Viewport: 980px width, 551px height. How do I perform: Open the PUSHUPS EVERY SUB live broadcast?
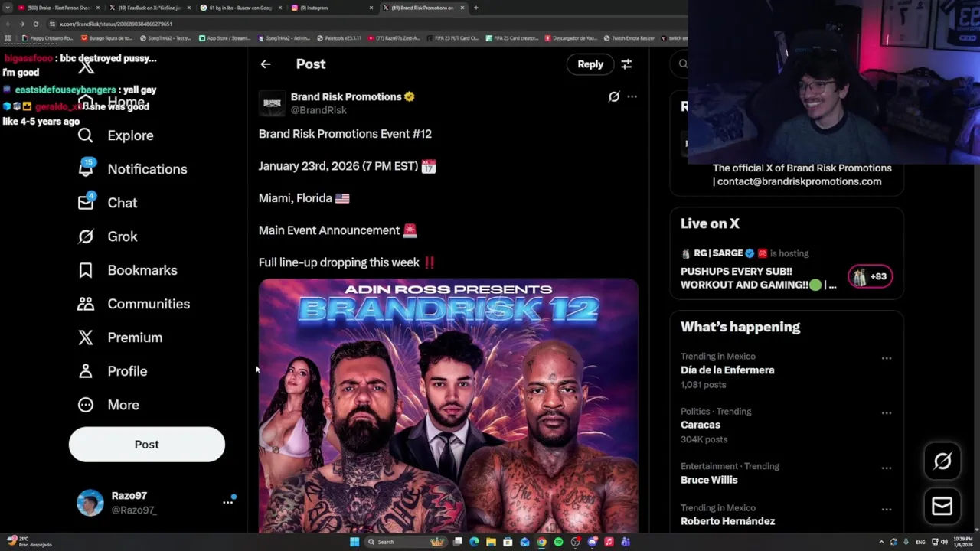(758, 278)
